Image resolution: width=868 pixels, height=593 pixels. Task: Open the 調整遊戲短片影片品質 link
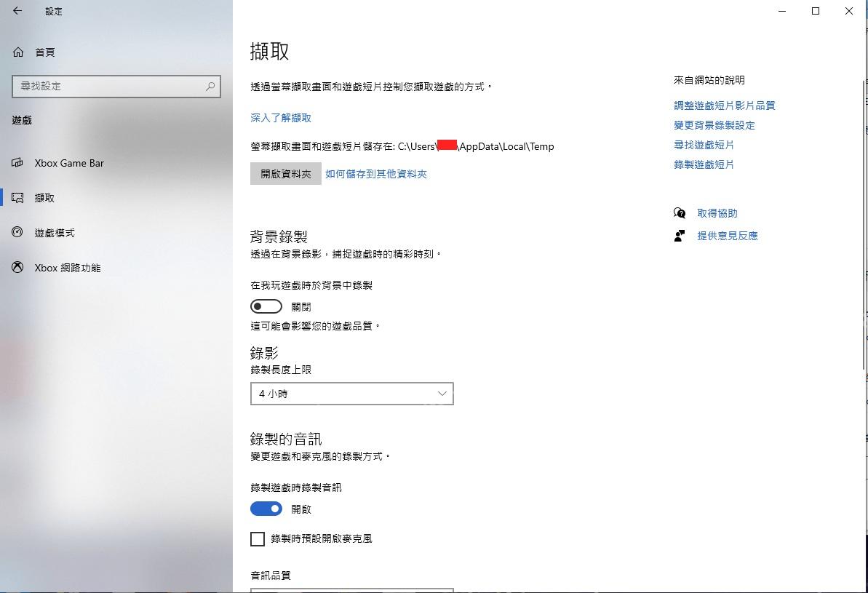tap(725, 106)
